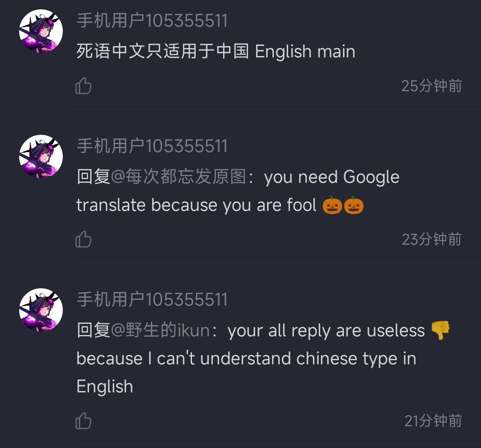Tap thumbs-up on the comment posted 21分钟前
Viewport: 481px width, 448px height.
point(83,421)
